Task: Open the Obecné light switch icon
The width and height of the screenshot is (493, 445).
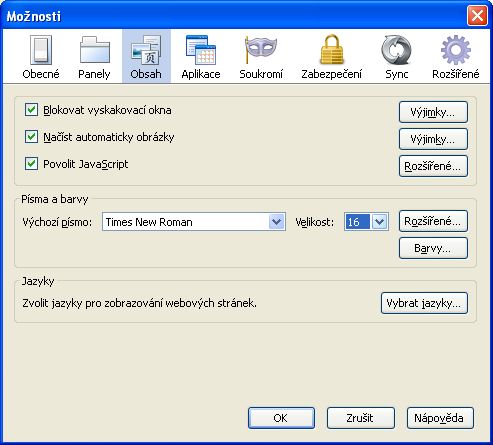Action: 41,50
